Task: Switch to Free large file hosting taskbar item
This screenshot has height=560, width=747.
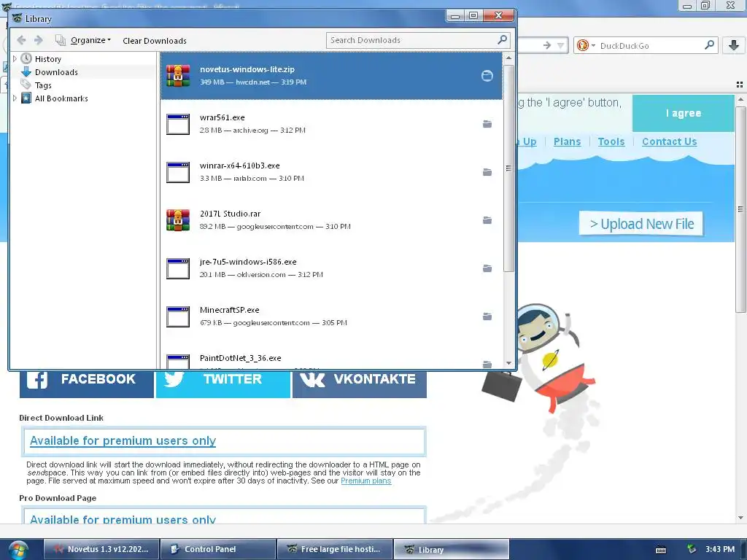Action: (335, 549)
